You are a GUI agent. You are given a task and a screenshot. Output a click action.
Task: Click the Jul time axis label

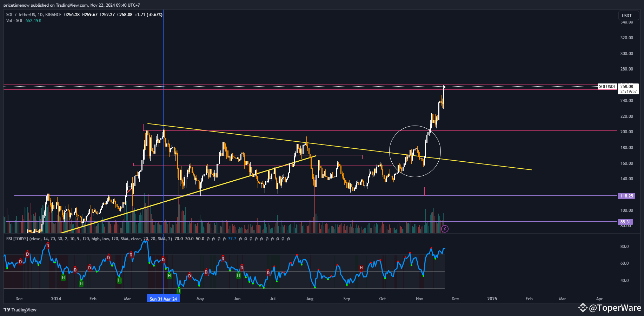tap(273, 299)
